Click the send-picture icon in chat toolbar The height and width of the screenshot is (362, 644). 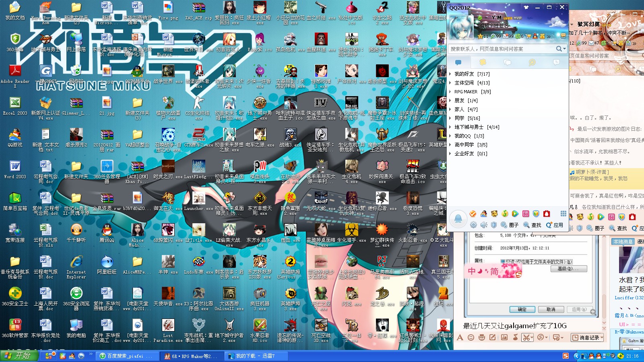click(504, 337)
